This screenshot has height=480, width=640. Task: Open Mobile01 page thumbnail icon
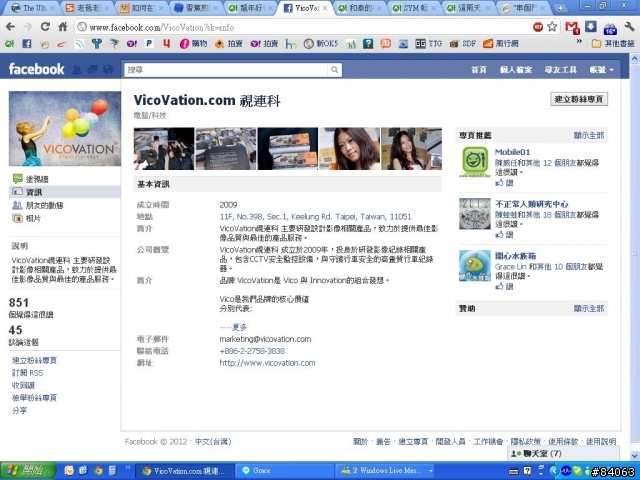tap(475, 162)
